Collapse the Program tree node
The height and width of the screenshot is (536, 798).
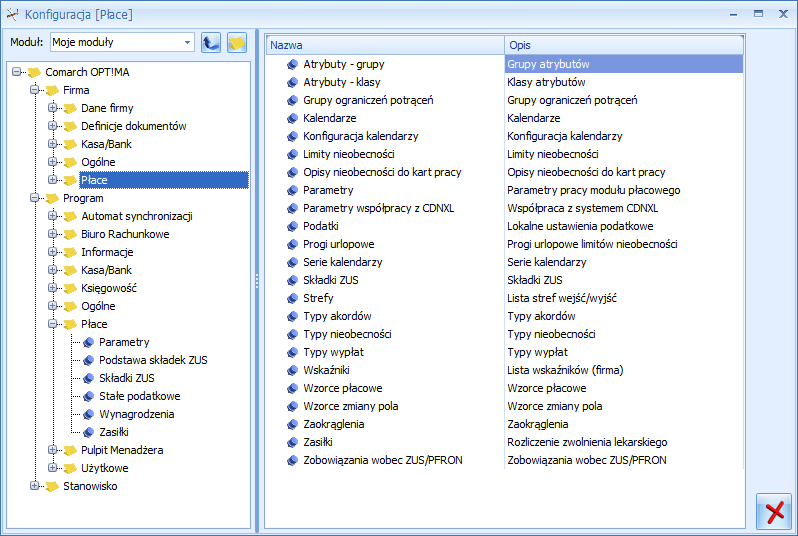35,198
